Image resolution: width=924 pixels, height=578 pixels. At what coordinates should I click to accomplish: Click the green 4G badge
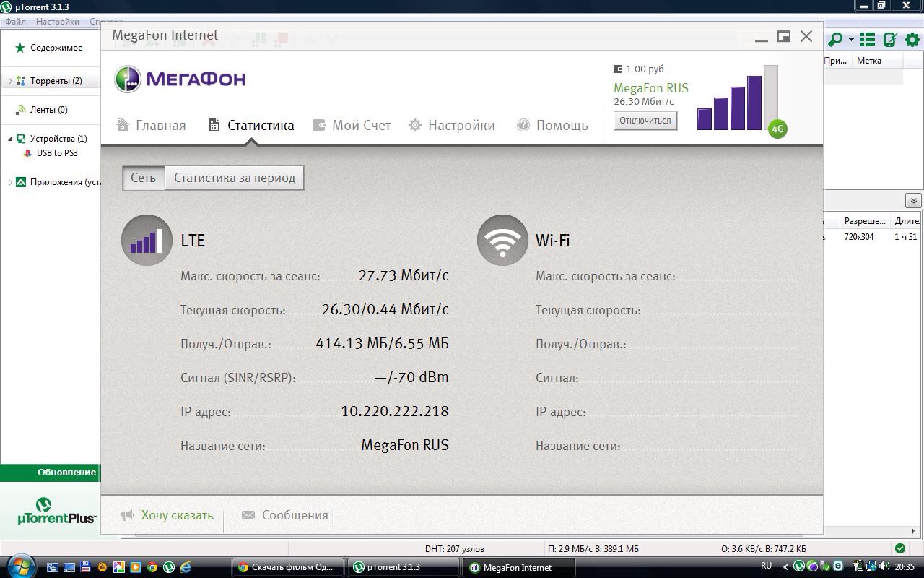pos(777,129)
